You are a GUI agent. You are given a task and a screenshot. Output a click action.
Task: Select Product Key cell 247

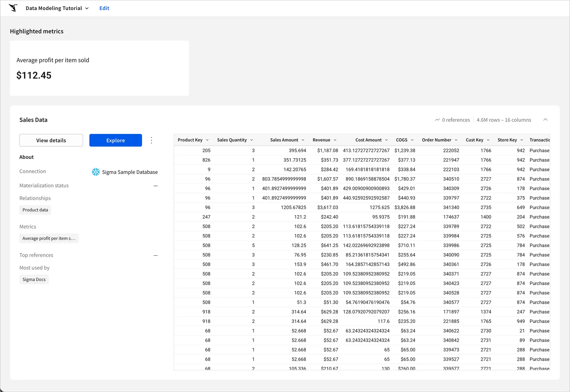[193, 217]
